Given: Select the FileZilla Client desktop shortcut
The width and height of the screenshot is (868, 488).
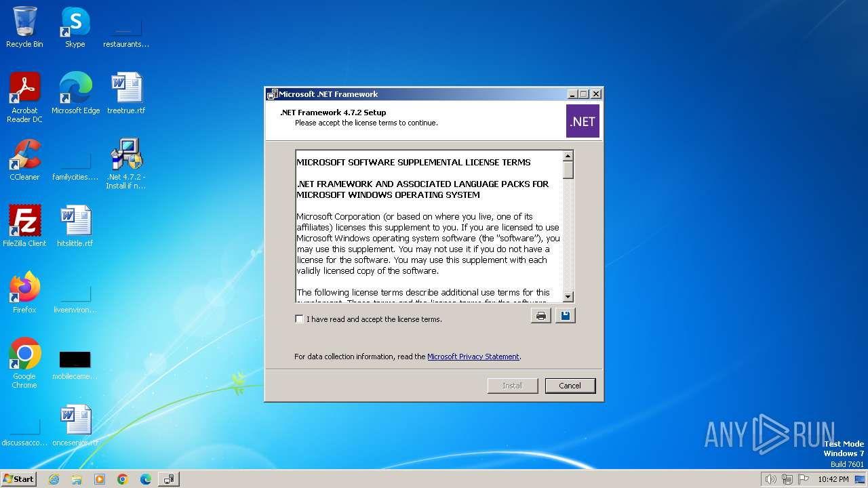Looking at the screenshot, I should pos(24,226).
